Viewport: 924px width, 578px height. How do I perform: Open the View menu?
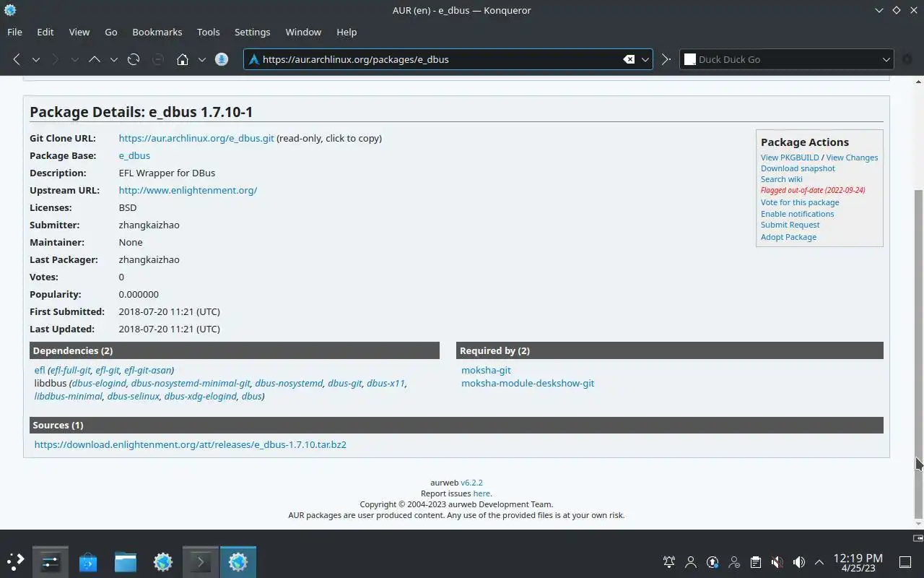(x=79, y=32)
